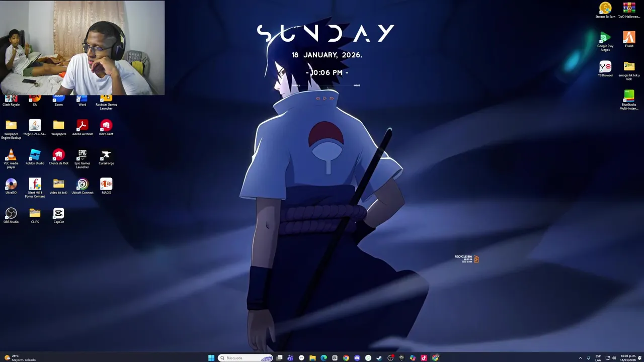Skip to the next track on the media widget
The height and width of the screenshot is (362, 644).
pos(332,99)
